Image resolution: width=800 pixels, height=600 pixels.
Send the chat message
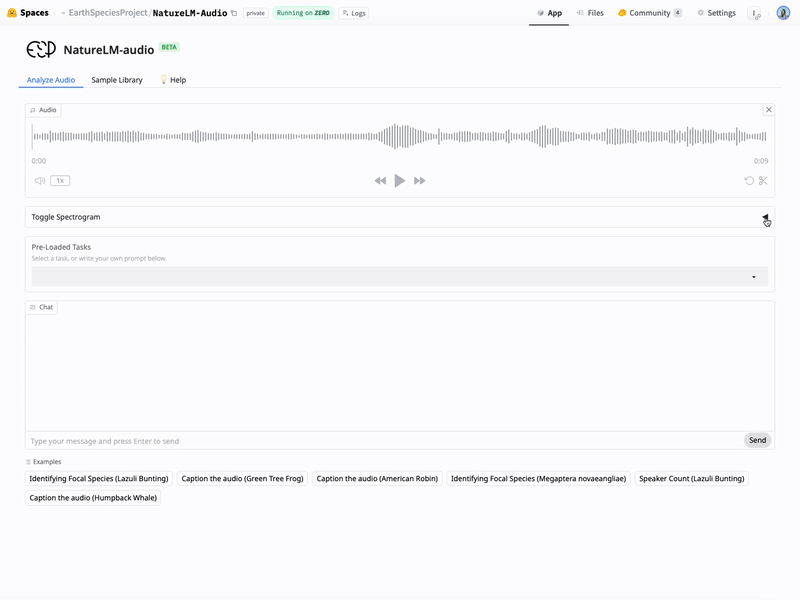[757, 439]
